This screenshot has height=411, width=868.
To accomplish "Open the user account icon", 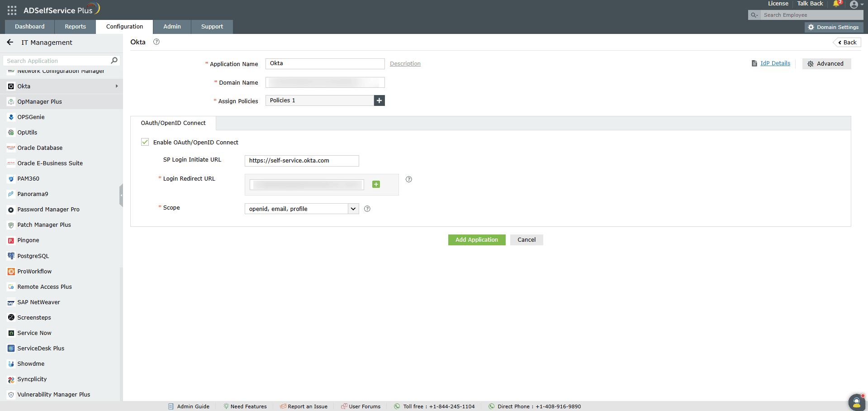I will (855, 5).
